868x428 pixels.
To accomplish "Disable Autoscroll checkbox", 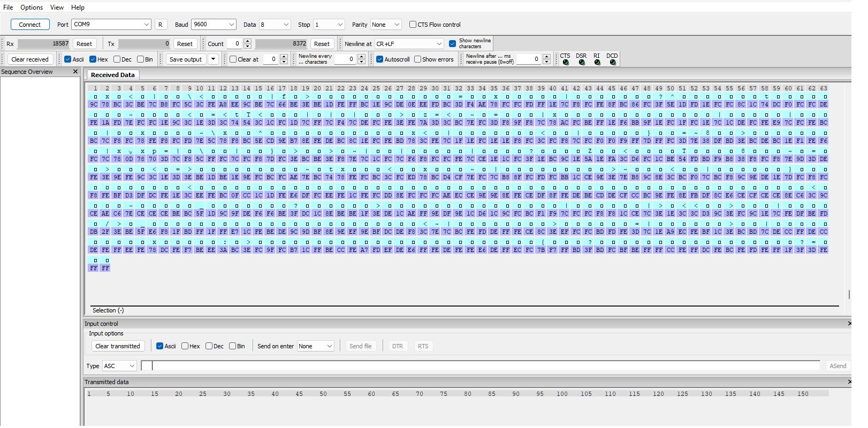I will tap(380, 59).
